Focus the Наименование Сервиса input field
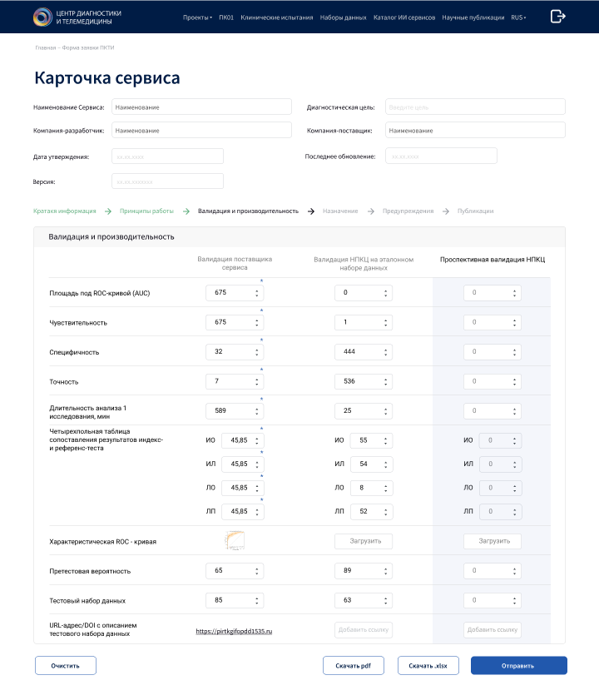The image size is (599, 700). 202,107
